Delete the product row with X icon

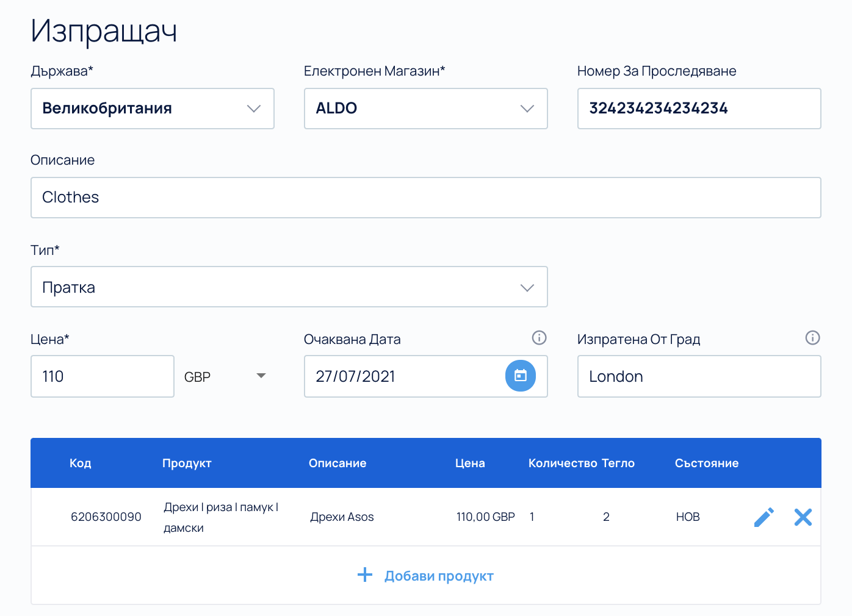(x=803, y=517)
